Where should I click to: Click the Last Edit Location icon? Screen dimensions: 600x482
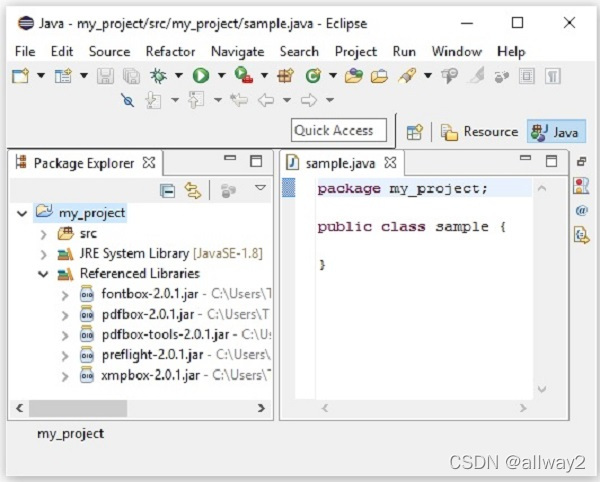point(239,100)
